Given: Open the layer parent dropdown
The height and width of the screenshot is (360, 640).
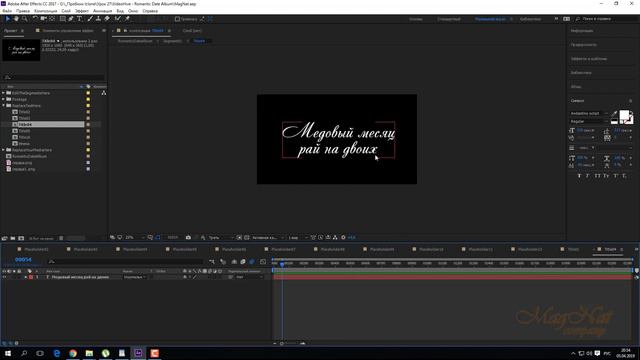Looking at the screenshot, I should pos(249,277).
